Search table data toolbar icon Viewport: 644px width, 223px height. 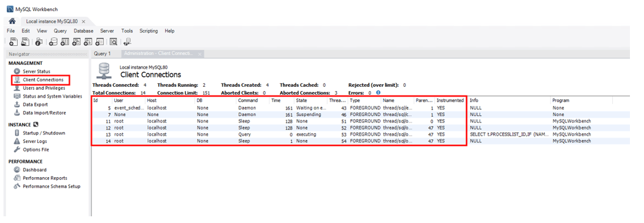113,42
